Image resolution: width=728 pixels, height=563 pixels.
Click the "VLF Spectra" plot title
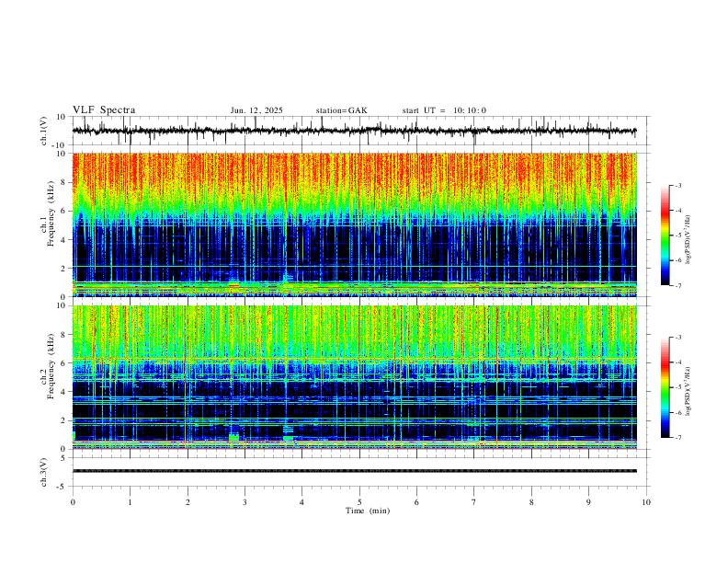[104, 110]
